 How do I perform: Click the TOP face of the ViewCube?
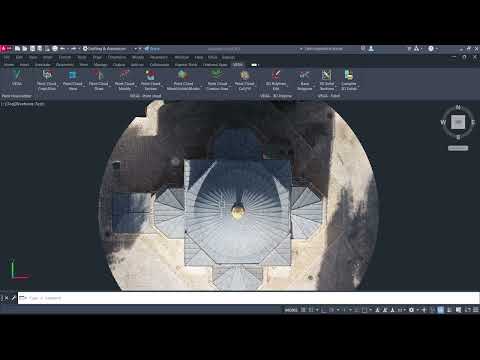[x=458, y=122]
